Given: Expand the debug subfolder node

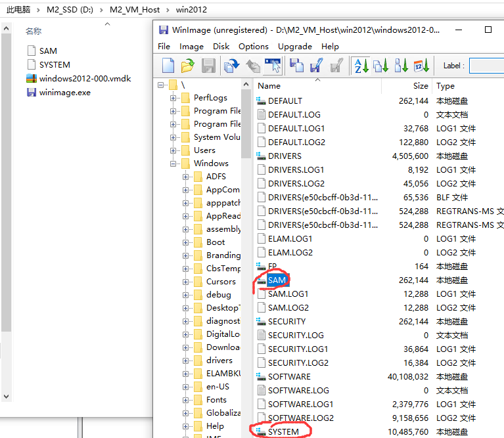Looking at the screenshot, I should (185, 295).
